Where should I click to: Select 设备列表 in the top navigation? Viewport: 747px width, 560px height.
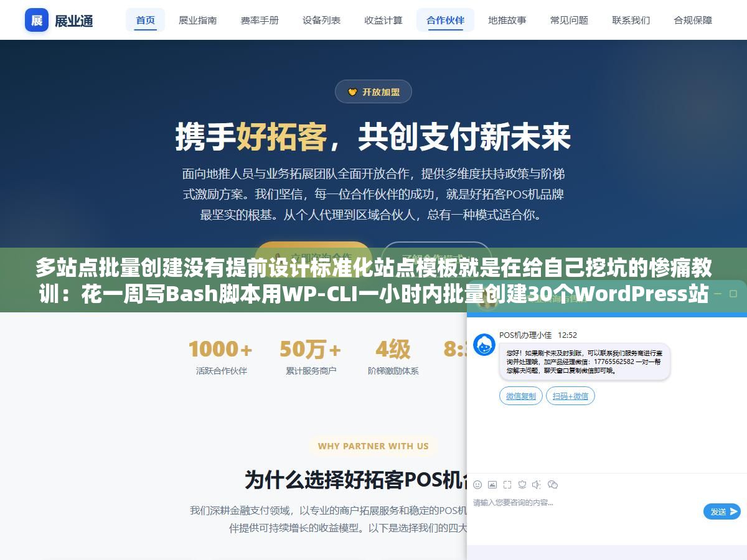321,20
